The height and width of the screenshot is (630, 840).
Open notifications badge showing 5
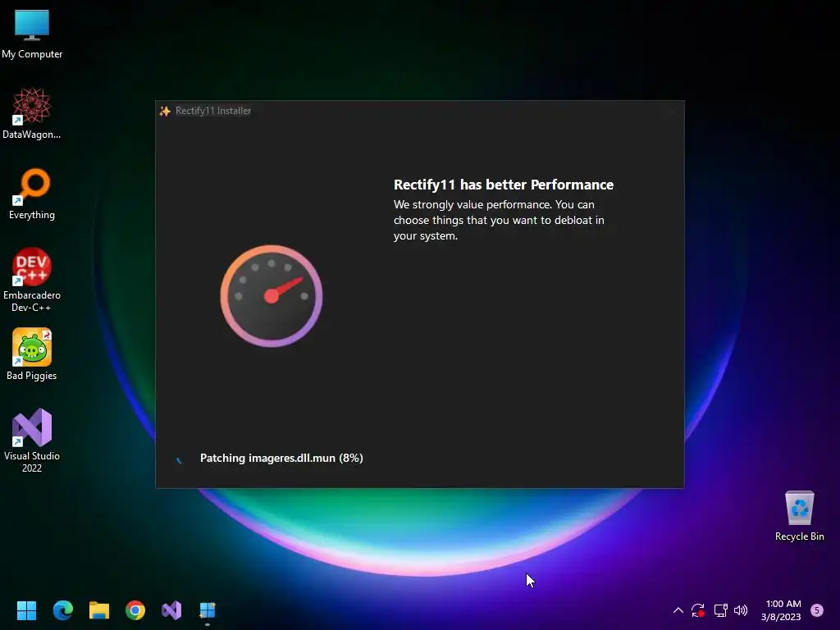coord(817,610)
